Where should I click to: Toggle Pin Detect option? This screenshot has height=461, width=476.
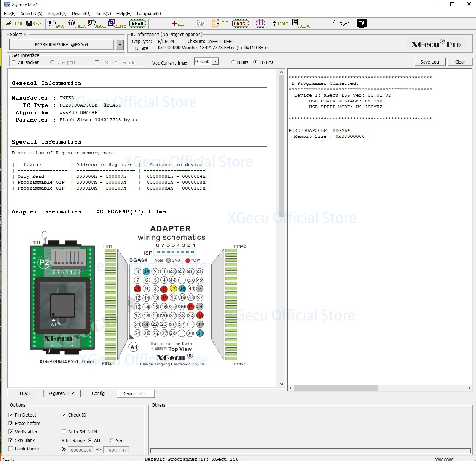(22, 415)
